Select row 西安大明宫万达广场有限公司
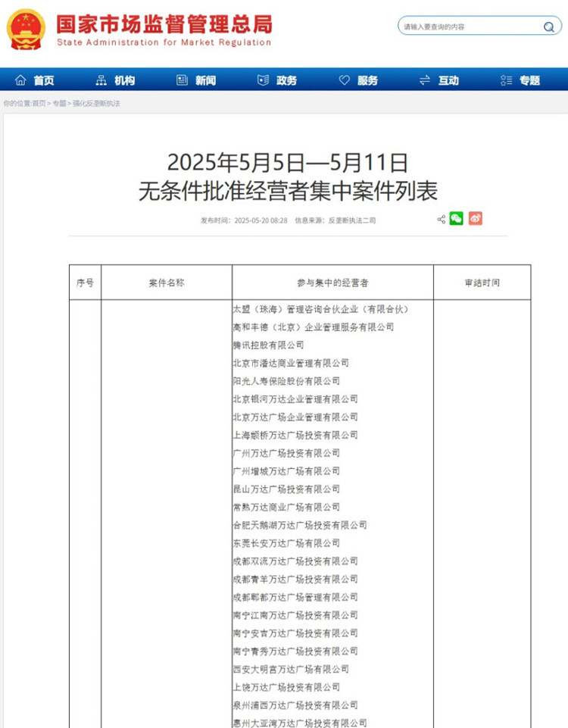Viewport: 568px width, 728px height. [x=291, y=670]
